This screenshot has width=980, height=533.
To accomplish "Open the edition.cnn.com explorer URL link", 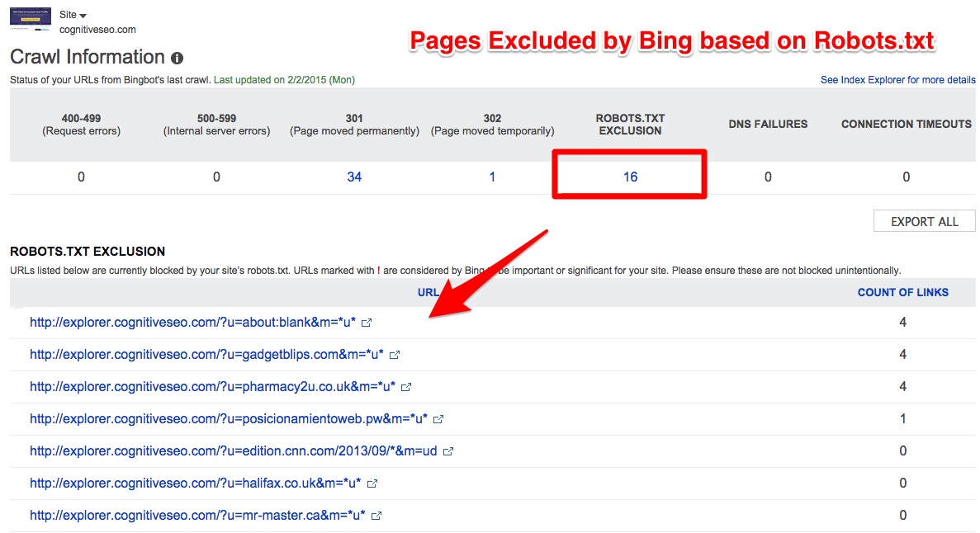I will pyautogui.click(x=233, y=451).
